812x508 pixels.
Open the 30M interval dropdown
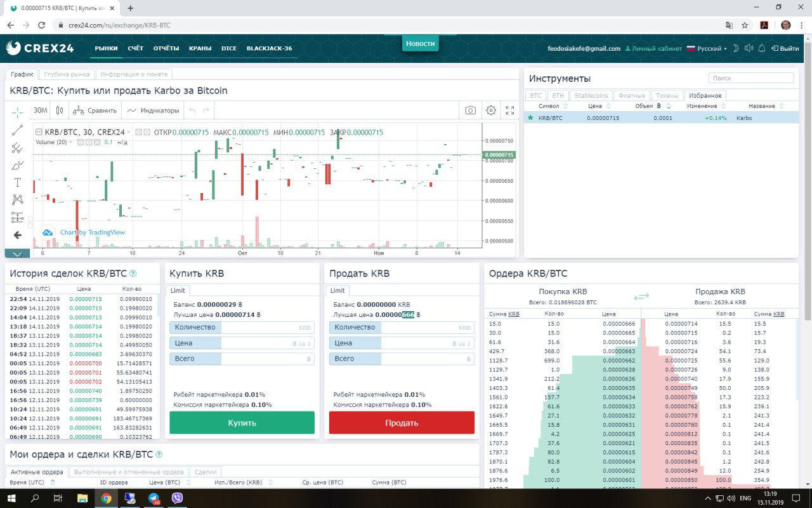[41, 110]
